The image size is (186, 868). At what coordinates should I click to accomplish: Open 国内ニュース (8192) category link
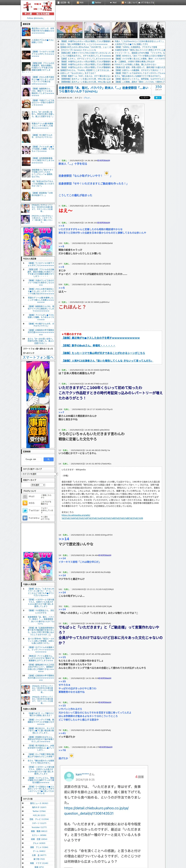(39, 803)
